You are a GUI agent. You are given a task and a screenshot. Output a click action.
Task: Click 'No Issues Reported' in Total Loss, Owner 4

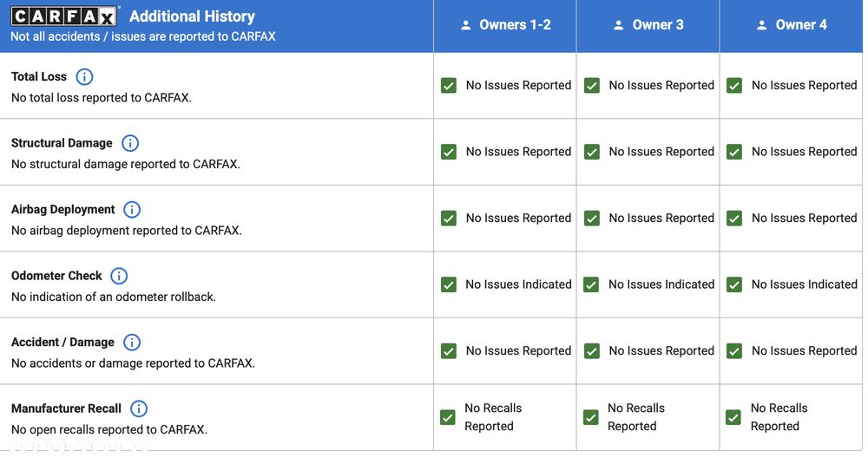click(805, 86)
